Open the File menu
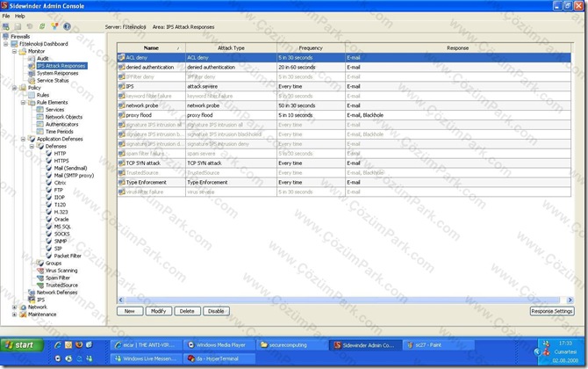Viewport: 588px width, 369px height. 6,16
